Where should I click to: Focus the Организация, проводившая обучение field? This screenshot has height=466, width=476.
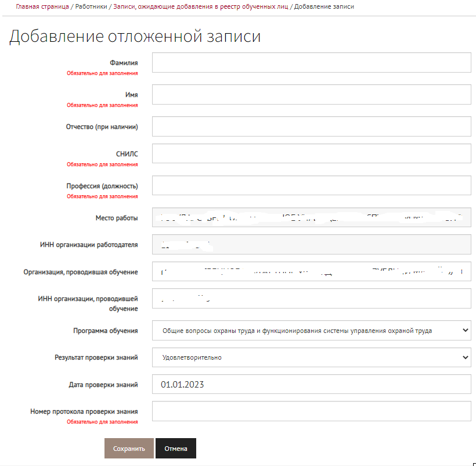click(x=312, y=271)
